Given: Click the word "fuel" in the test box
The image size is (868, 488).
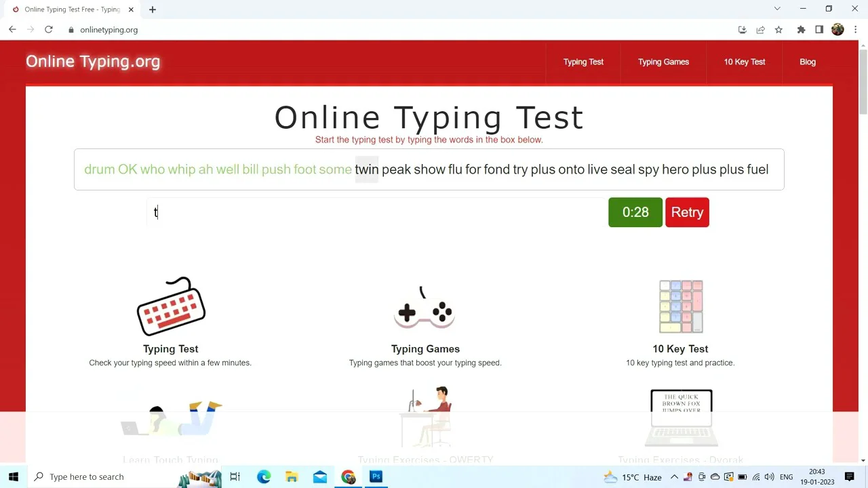Looking at the screenshot, I should pyautogui.click(x=757, y=169).
